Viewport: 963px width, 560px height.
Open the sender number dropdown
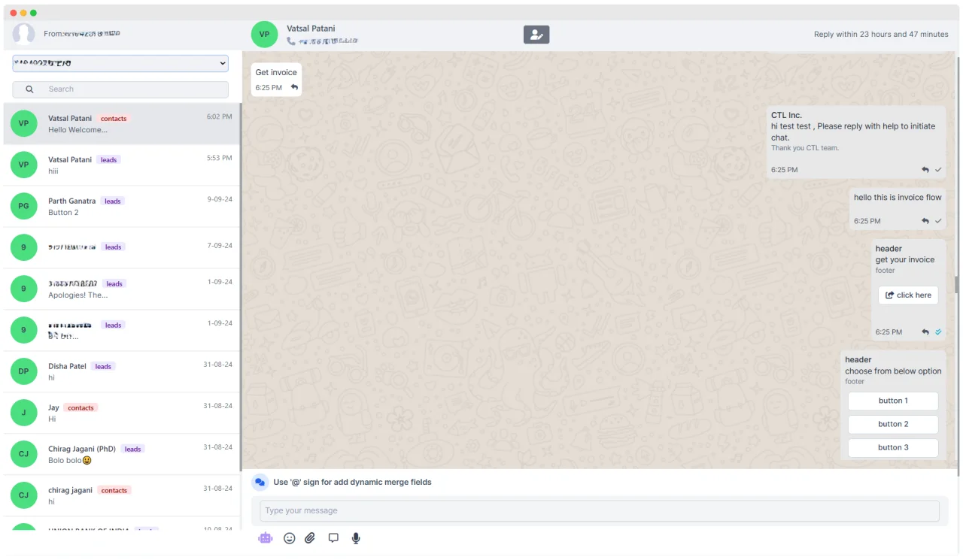click(x=120, y=63)
